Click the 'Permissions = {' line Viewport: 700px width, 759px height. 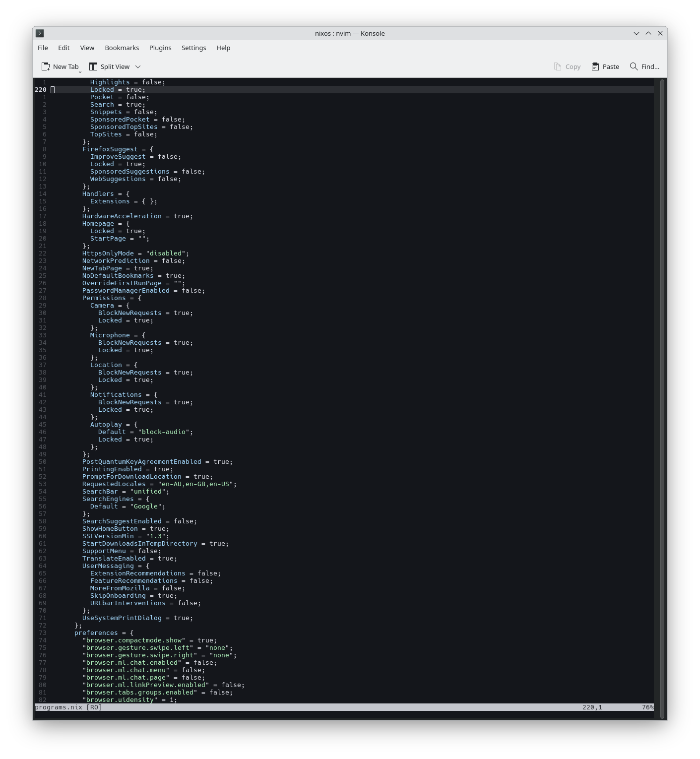click(x=112, y=298)
